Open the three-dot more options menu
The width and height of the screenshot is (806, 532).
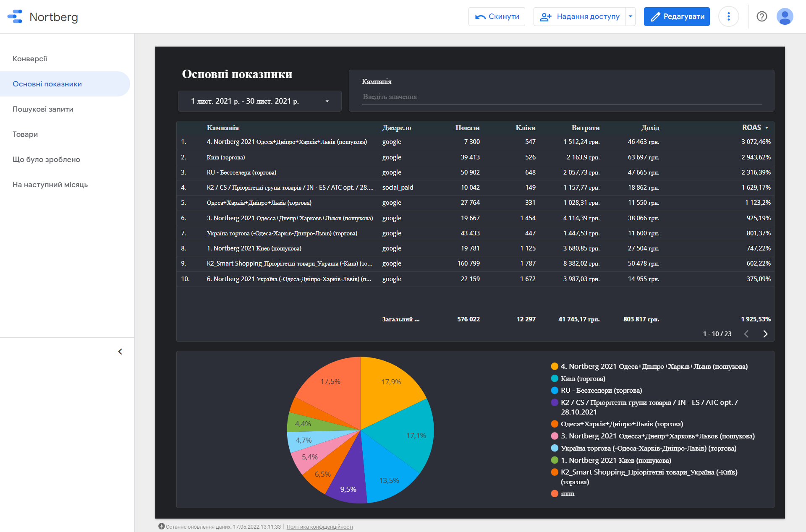click(728, 16)
